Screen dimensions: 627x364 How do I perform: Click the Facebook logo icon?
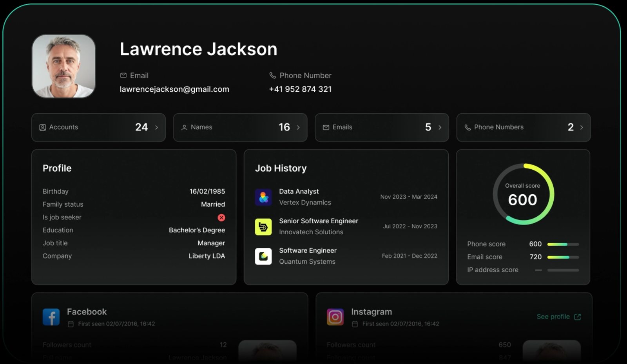pos(51,317)
